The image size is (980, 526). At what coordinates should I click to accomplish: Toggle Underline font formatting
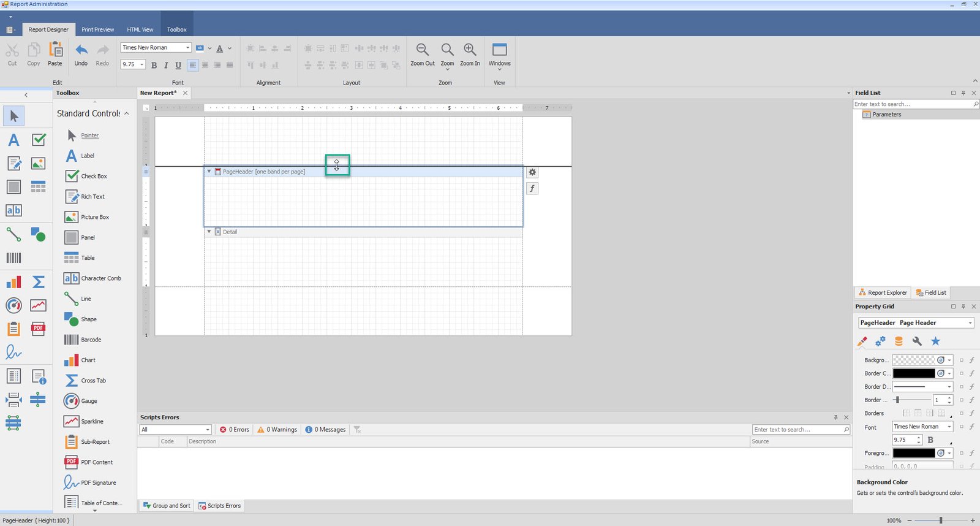178,65
